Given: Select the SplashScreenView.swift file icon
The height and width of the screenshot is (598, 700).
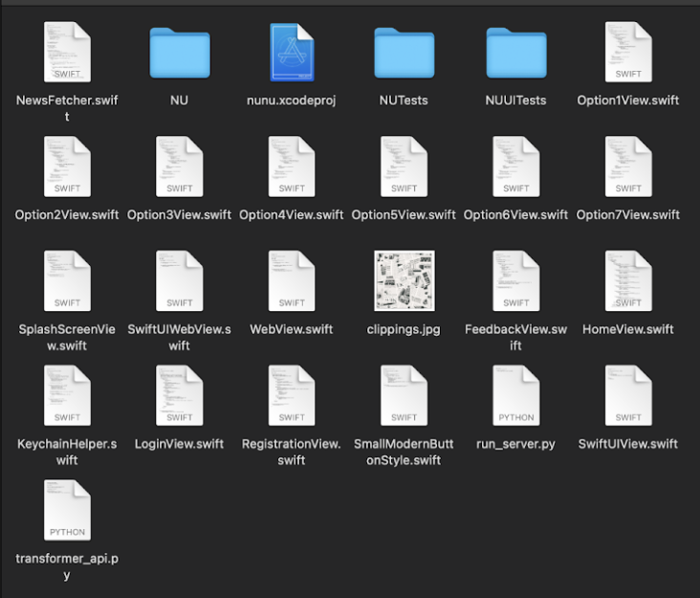Looking at the screenshot, I should 67,281.
